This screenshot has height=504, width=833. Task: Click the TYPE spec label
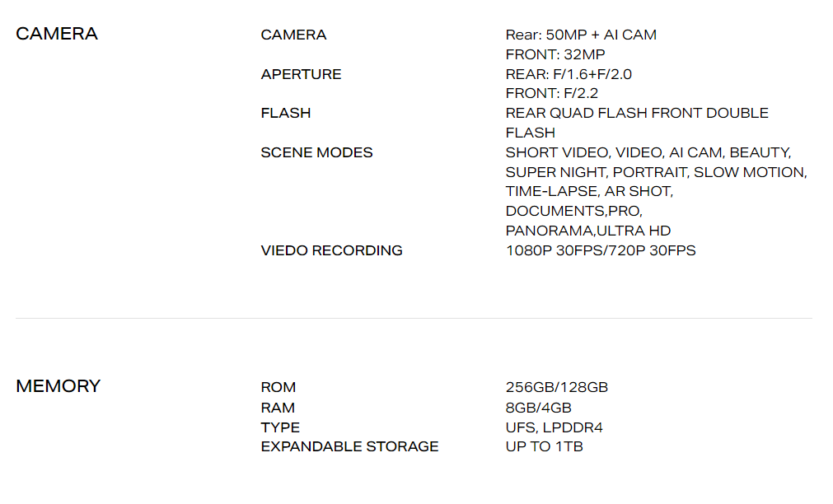(280, 427)
